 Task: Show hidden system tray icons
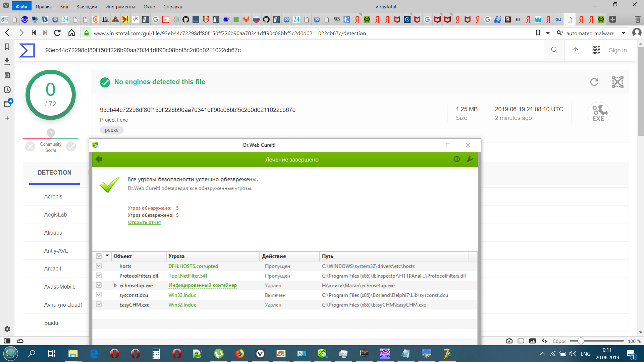pyautogui.click(x=542, y=354)
